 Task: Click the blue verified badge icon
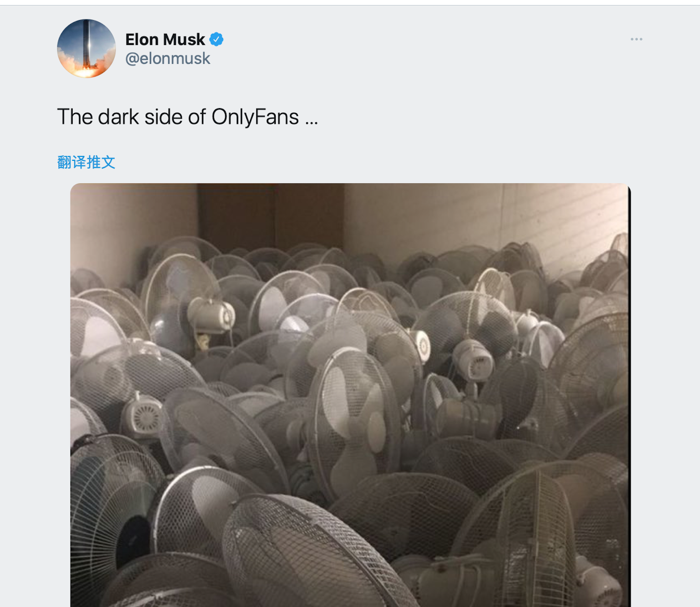tap(216, 39)
